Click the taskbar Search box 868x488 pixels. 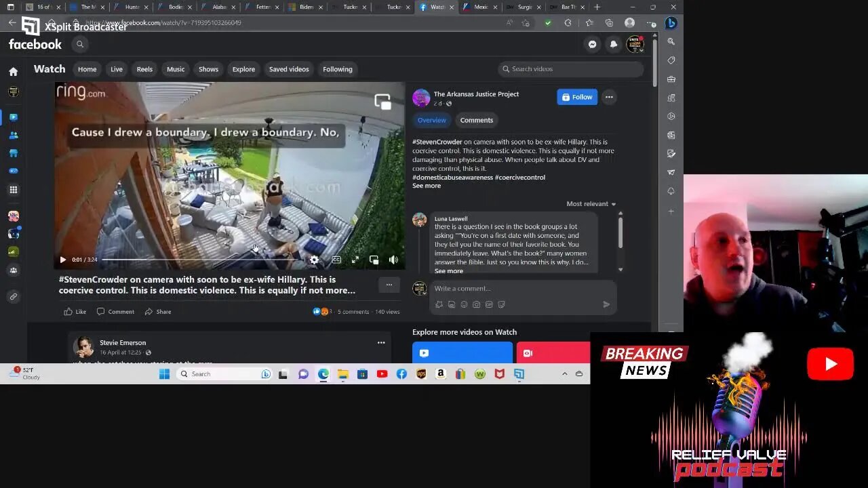225,374
